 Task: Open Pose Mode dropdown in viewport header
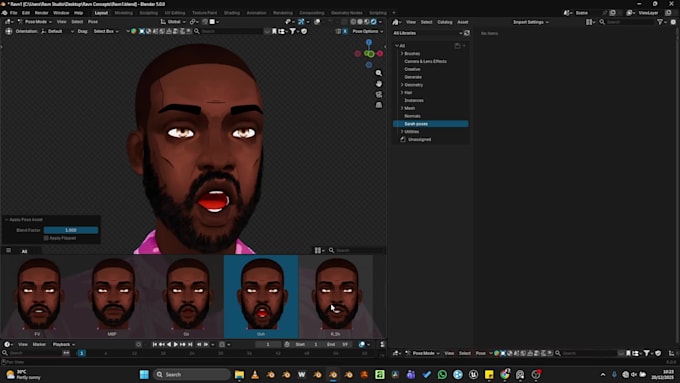click(x=35, y=21)
